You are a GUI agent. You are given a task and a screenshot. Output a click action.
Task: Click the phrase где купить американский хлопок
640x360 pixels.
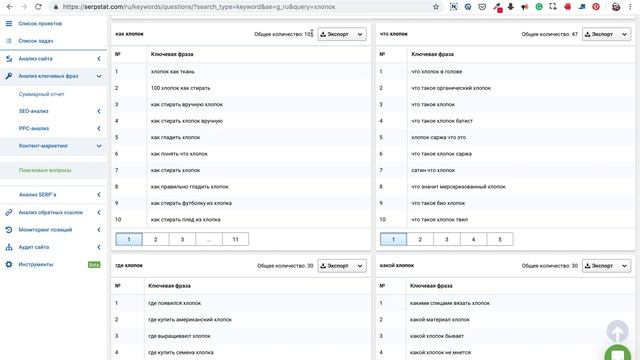190,320
